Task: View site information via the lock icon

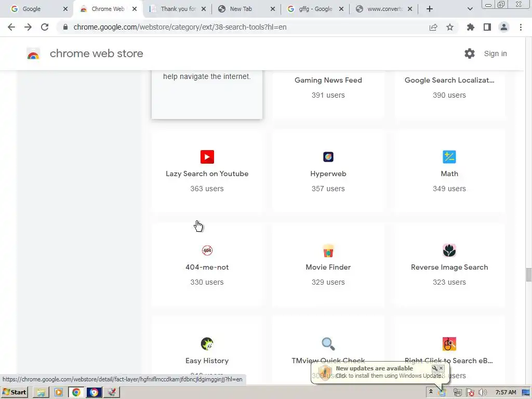Action: [x=65, y=27]
